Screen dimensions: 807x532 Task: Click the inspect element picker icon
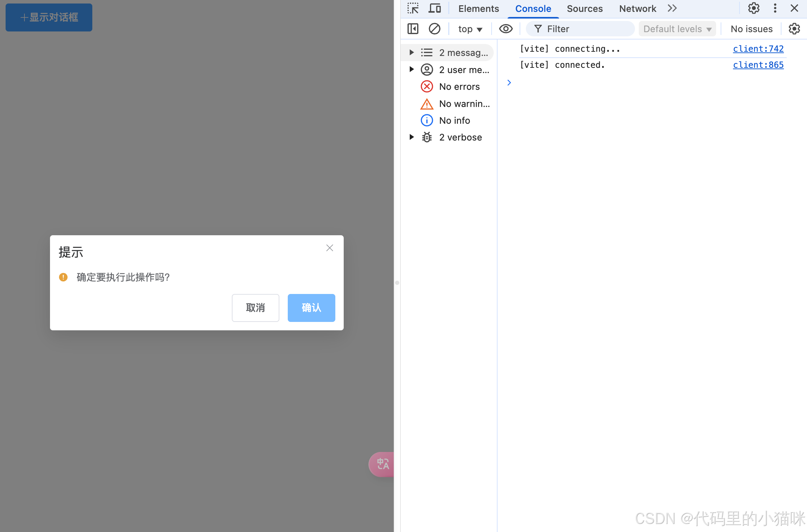click(x=413, y=8)
